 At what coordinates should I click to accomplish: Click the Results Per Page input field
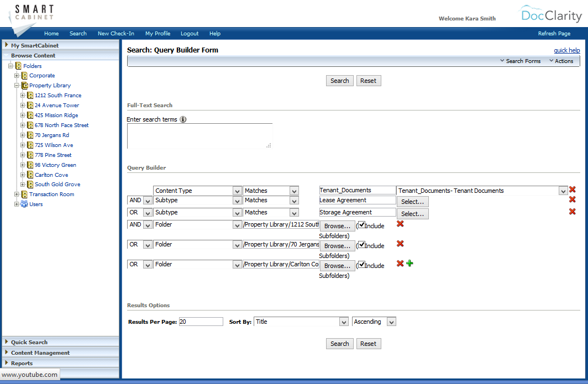[201, 321]
